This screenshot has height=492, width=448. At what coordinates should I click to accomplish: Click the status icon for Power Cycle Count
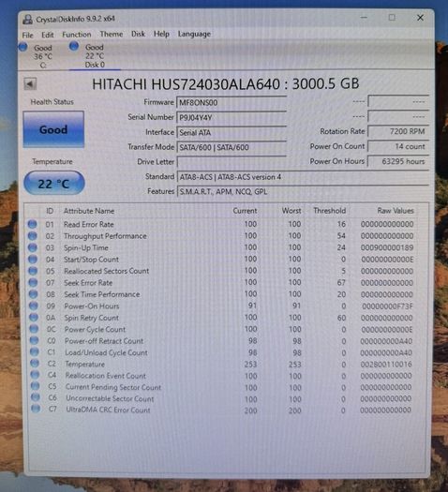34,329
